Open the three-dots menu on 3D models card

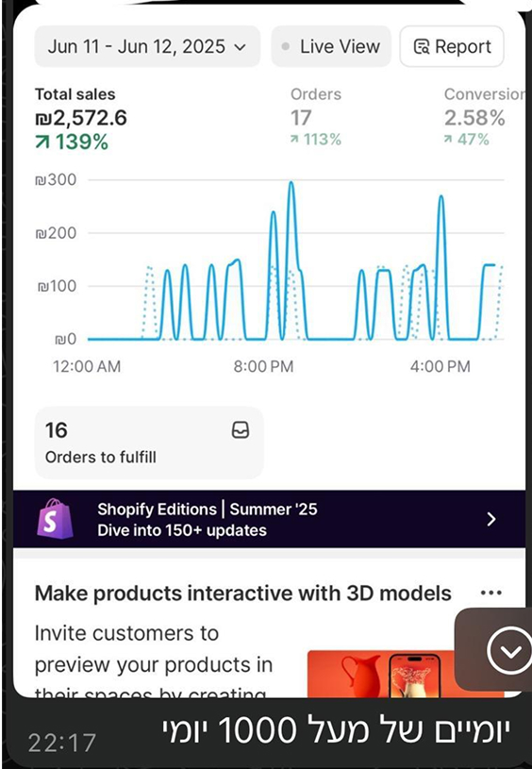point(490,593)
